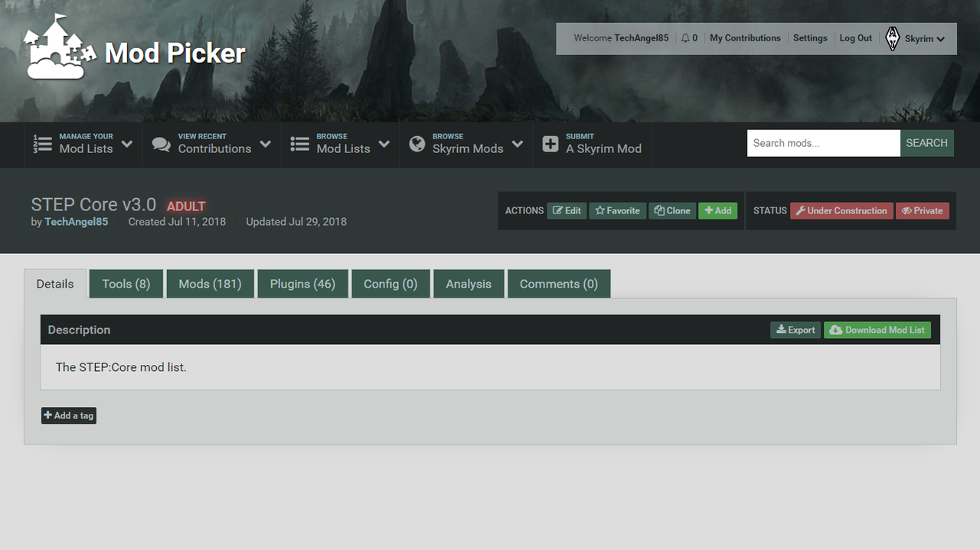
Task: Click Download Mod List button
Action: [877, 330]
